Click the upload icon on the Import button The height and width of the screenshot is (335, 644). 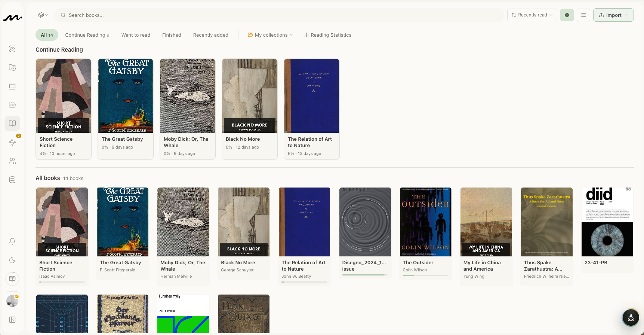601,15
